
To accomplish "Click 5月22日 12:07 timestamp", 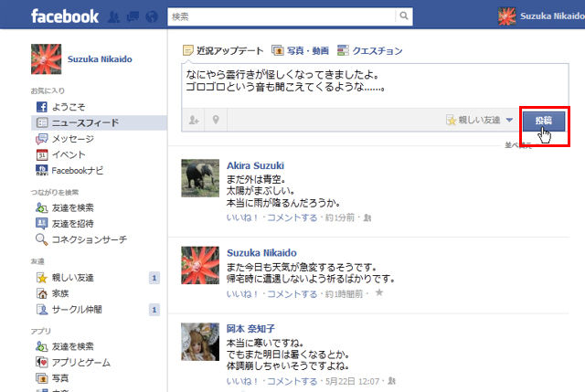I will tap(352, 382).
